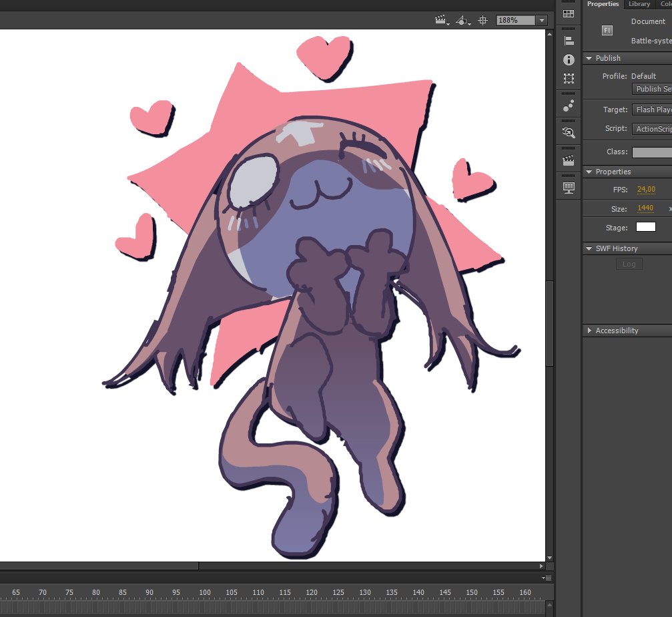Click the stage horizontal scrollbar thumb
The width and height of the screenshot is (672, 617).
pos(99,566)
